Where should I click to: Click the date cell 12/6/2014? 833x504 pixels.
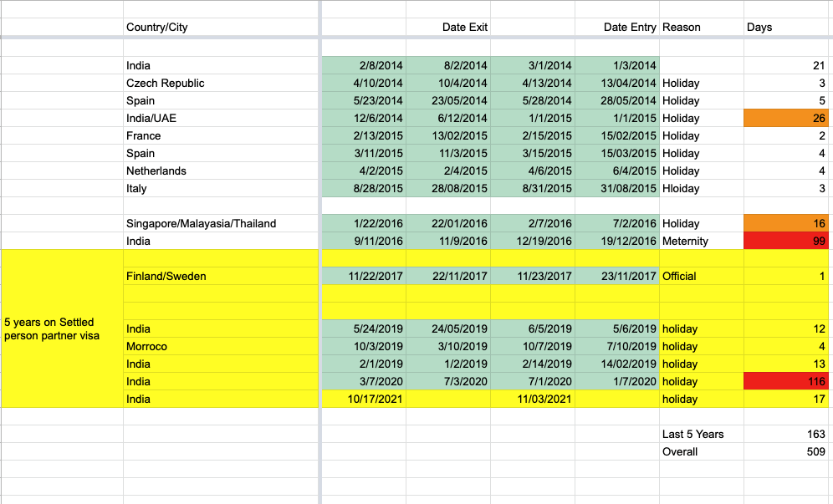[364, 118]
